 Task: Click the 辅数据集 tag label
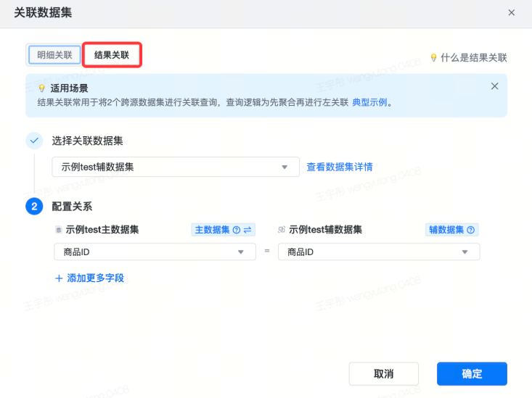tap(446, 230)
